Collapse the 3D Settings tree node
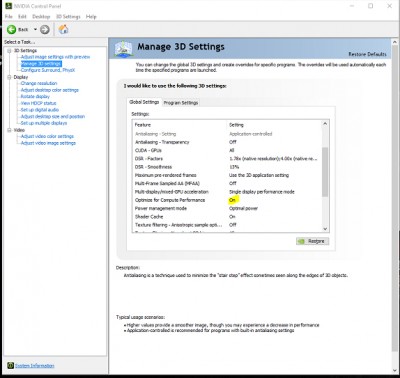The image size is (400, 378). [x=9, y=51]
